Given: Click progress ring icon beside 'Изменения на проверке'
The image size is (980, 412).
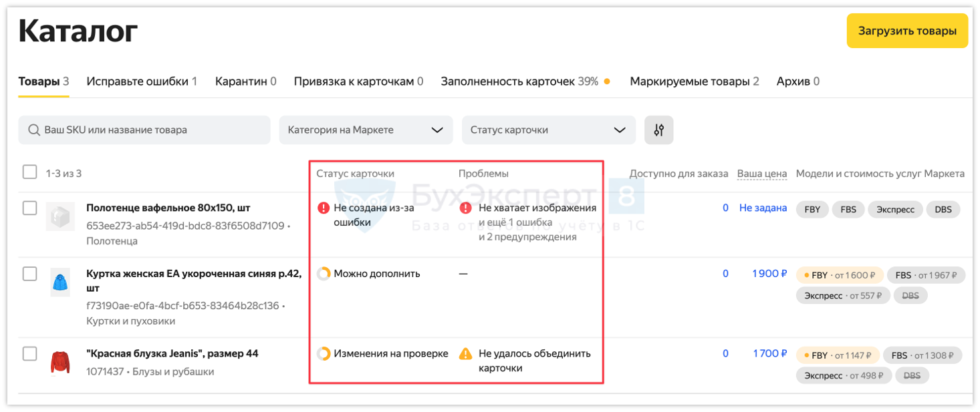Looking at the screenshot, I should coord(324,354).
